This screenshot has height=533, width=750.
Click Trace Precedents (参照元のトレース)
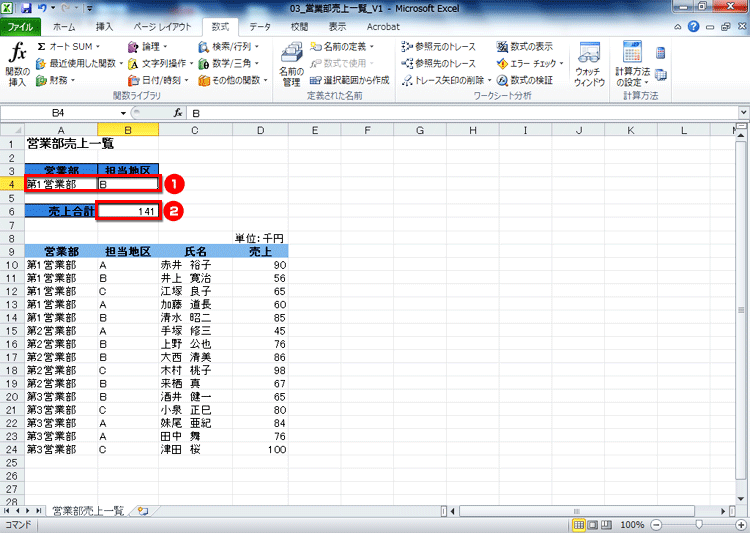pos(439,46)
